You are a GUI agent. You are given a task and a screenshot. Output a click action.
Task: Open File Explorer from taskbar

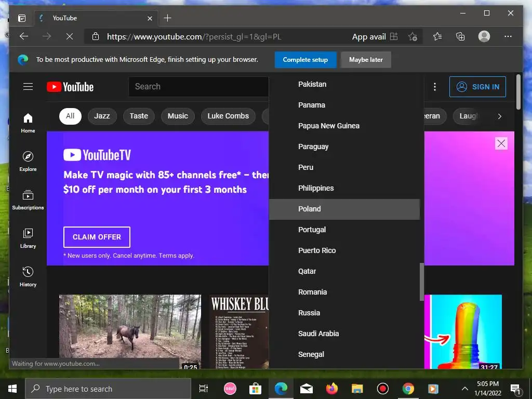click(x=357, y=389)
